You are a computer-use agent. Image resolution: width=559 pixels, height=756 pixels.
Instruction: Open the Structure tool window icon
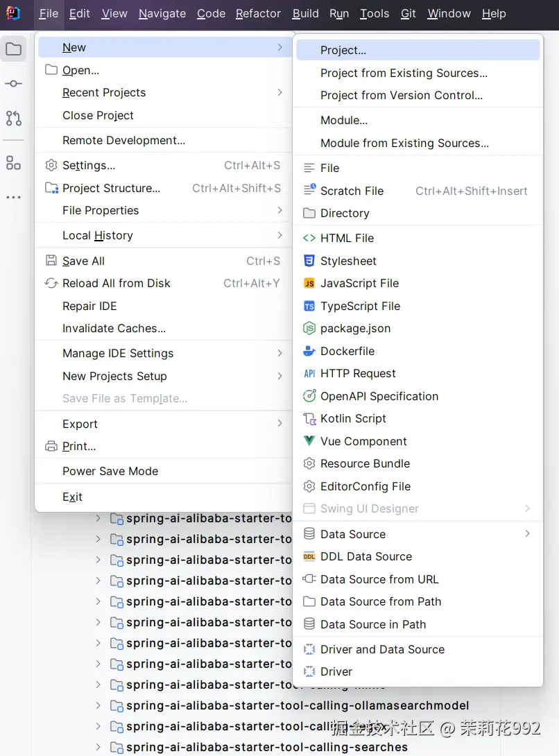[13, 163]
